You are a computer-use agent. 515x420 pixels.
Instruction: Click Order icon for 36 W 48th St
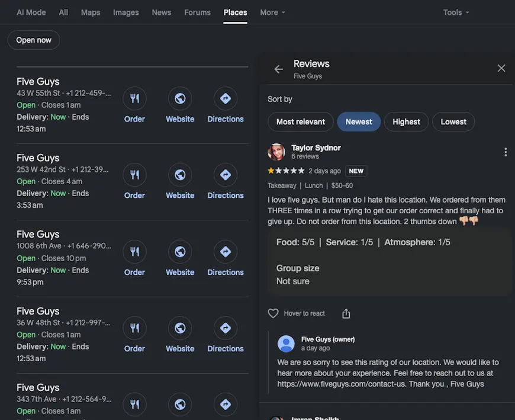[134, 328]
